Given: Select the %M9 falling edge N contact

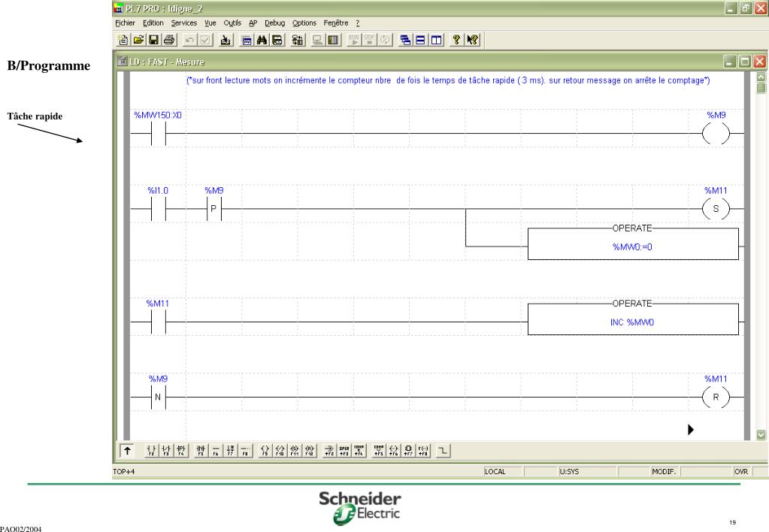Looking at the screenshot, I should coord(158,397).
